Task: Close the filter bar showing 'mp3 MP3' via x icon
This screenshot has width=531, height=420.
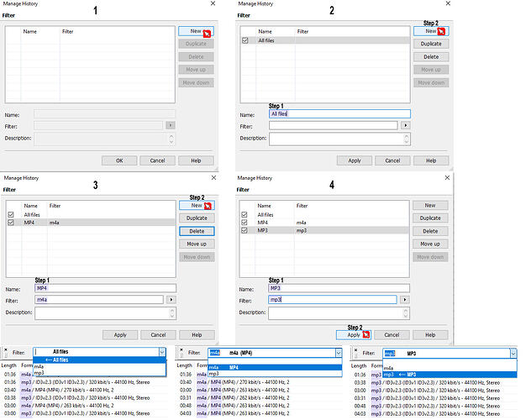Action: (x=355, y=350)
